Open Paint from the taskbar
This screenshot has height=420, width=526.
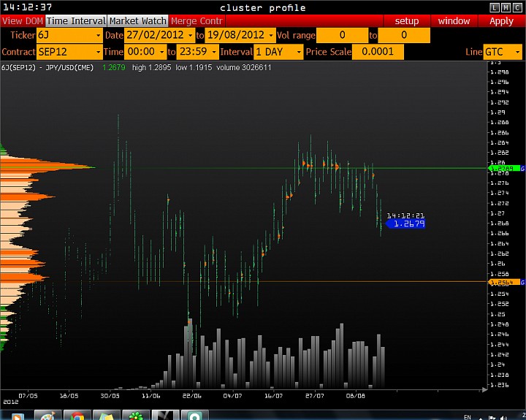pyautogui.click(x=47, y=416)
